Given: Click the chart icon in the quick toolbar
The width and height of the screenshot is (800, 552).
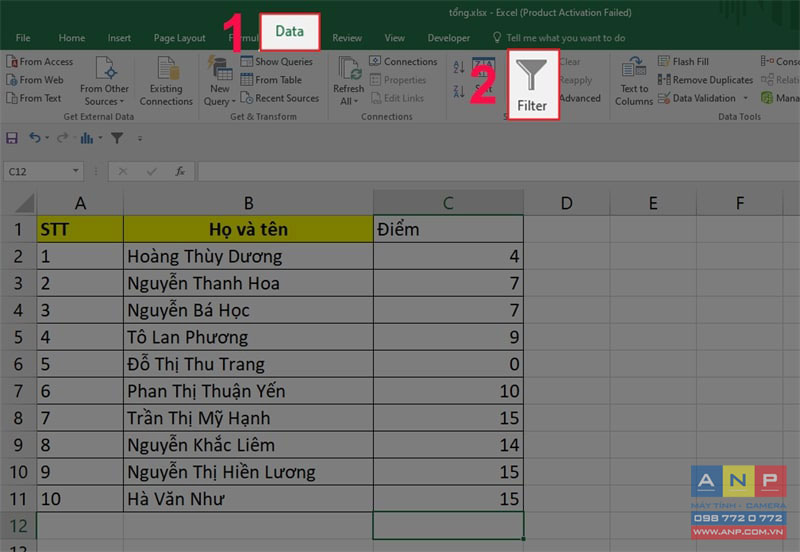Looking at the screenshot, I should [x=87, y=138].
